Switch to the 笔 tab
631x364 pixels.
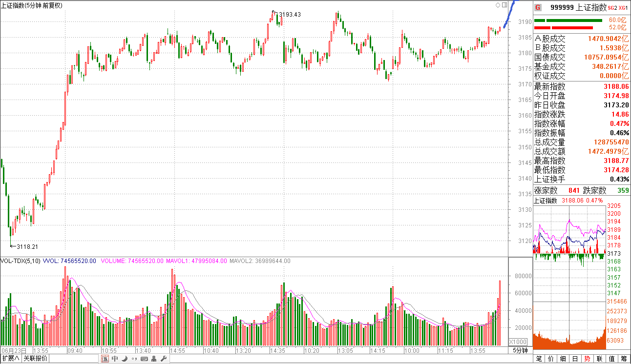pyautogui.click(x=539, y=359)
